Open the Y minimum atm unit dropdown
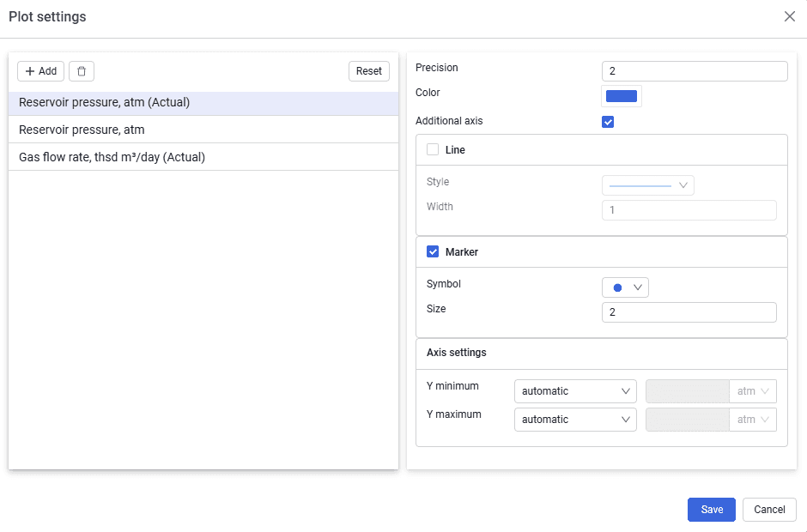 pyautogui.click(x=753, y=391)
